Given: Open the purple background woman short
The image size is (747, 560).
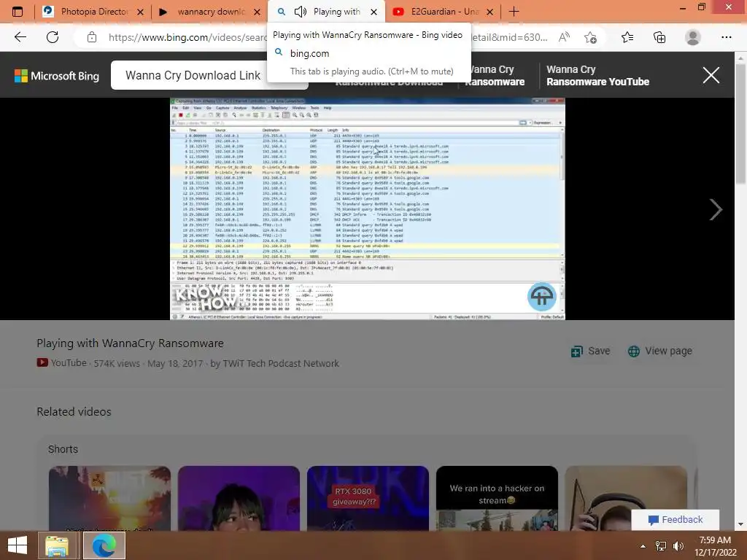Looking at the screenshot, I should tap(239, 498).
